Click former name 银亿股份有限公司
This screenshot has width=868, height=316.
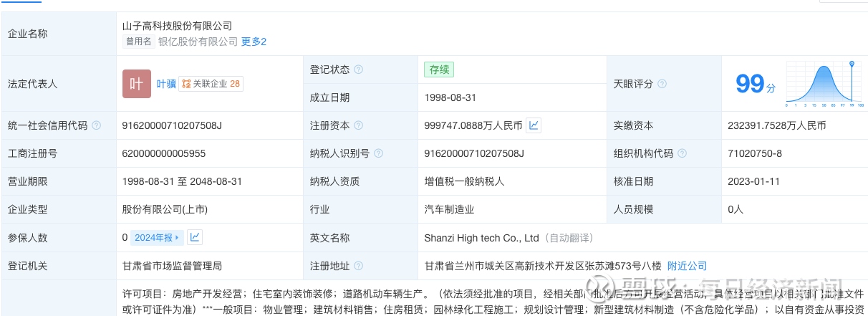click(198, 42)
